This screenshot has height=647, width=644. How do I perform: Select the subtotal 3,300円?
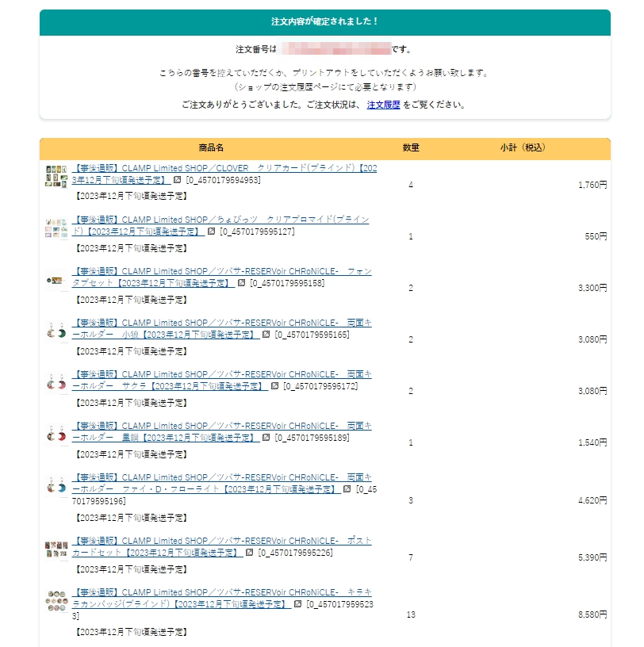pyautogui.click(x=592, y=288)
